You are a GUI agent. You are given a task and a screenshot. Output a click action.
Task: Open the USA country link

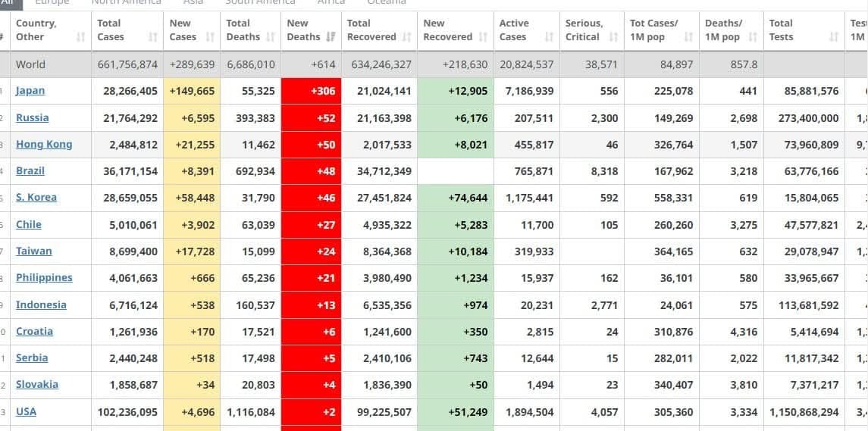click(26, 411)
